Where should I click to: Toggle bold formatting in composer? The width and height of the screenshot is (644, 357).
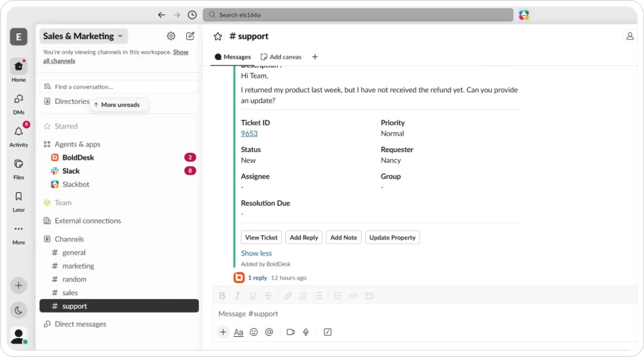222,296
